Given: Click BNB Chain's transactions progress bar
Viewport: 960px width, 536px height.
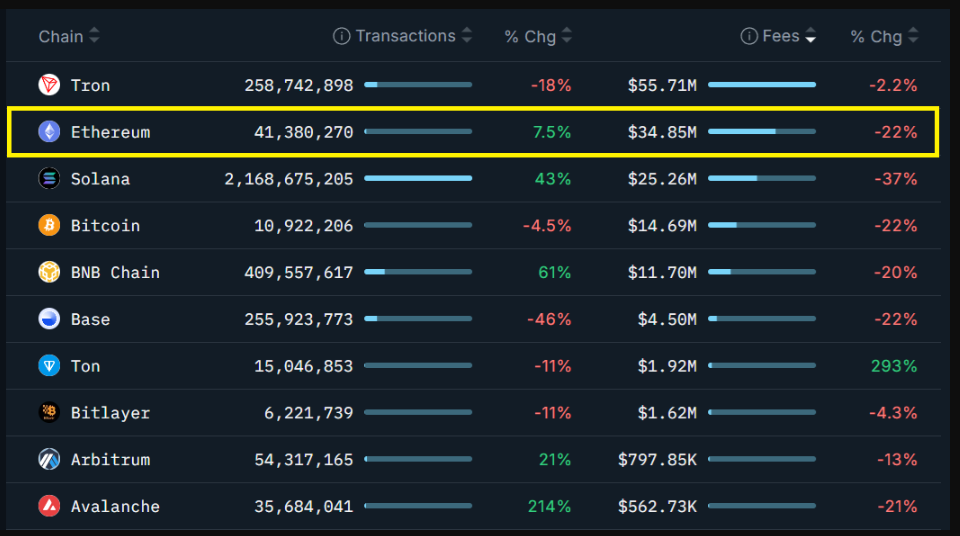Looking at the screenshot, I should coord(418,272).
